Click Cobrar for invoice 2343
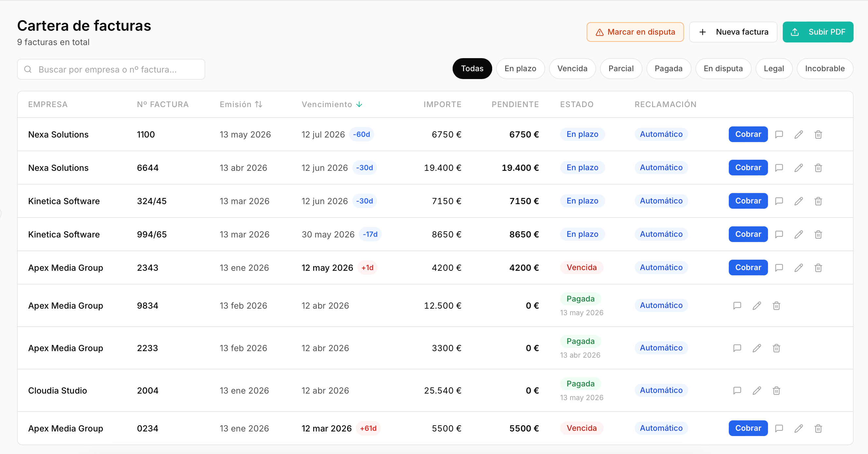This screenshot has height=454, width=868. (x=748, y=268)
